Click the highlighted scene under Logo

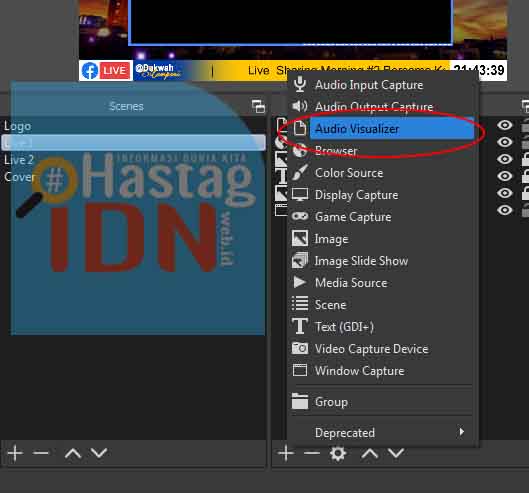134,142
